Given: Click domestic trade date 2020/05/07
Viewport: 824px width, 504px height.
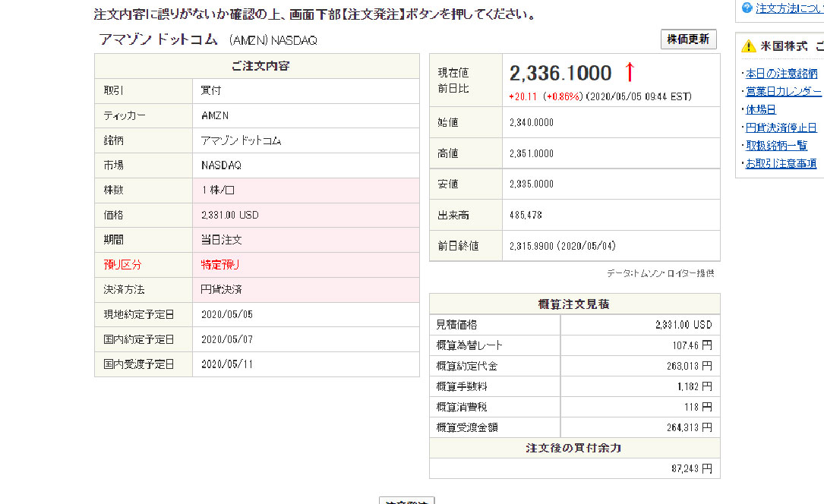Looking at the screenshot, I should 227,339.
